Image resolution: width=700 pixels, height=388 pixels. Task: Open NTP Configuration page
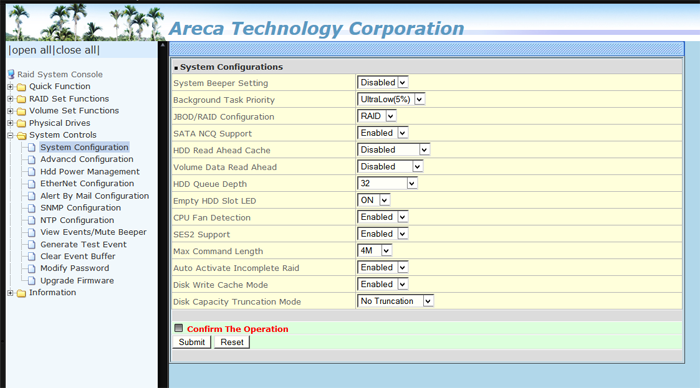pyautogui.click(x=77, y=220)
